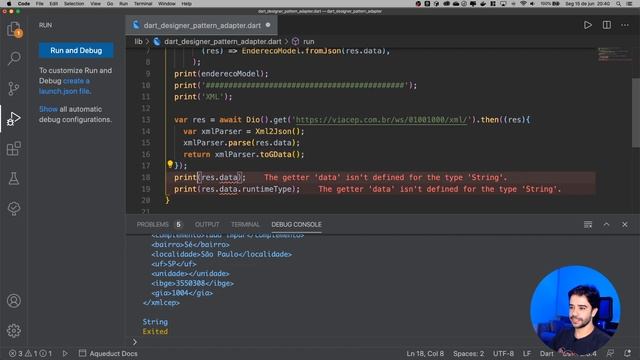The image size is (640, 360).
Task: Open the Extensions view
Action: pos(14,149)
